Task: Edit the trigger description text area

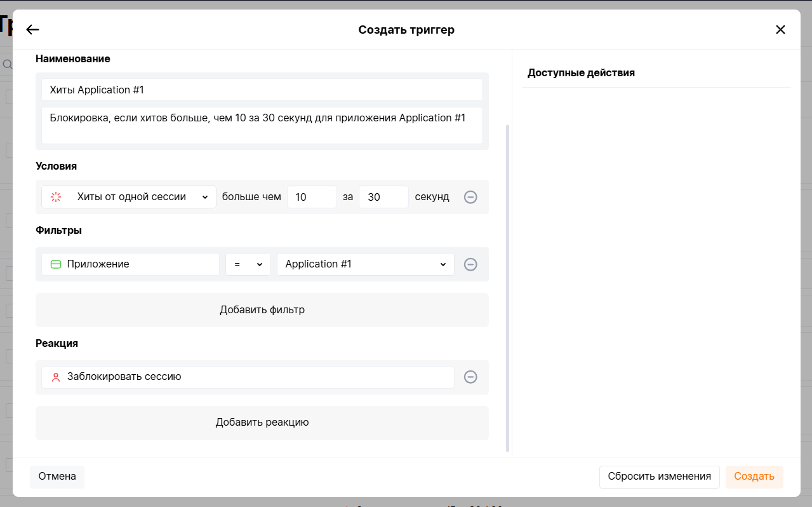Action: coord(262,125)
